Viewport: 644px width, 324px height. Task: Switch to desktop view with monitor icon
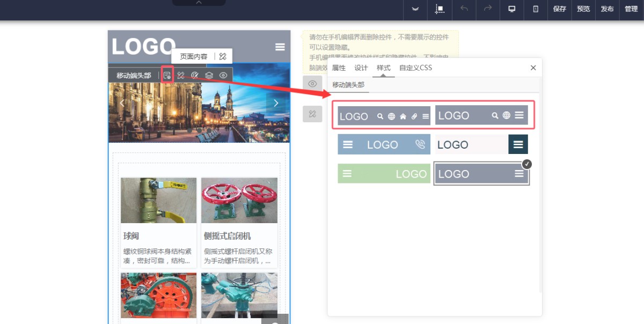point(512,9)
